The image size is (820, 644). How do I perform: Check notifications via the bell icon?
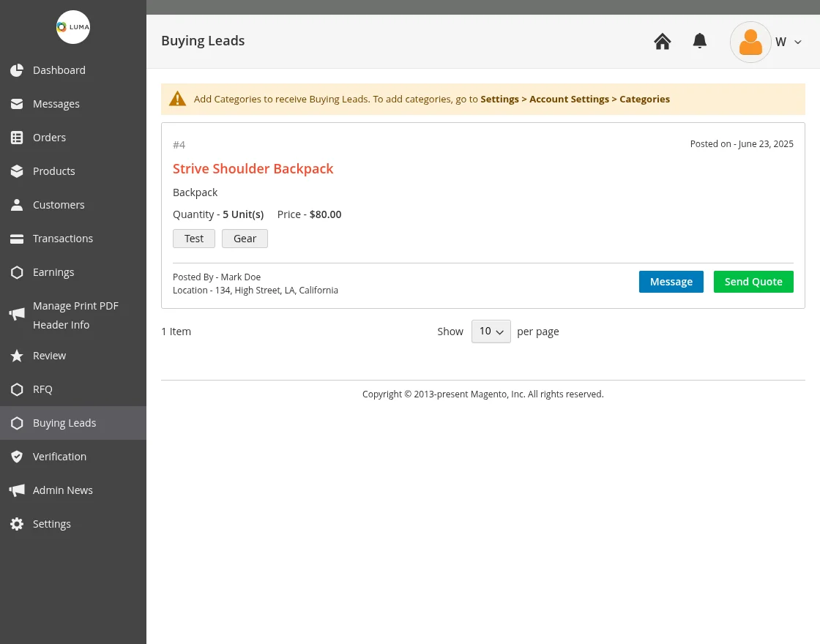699,41
